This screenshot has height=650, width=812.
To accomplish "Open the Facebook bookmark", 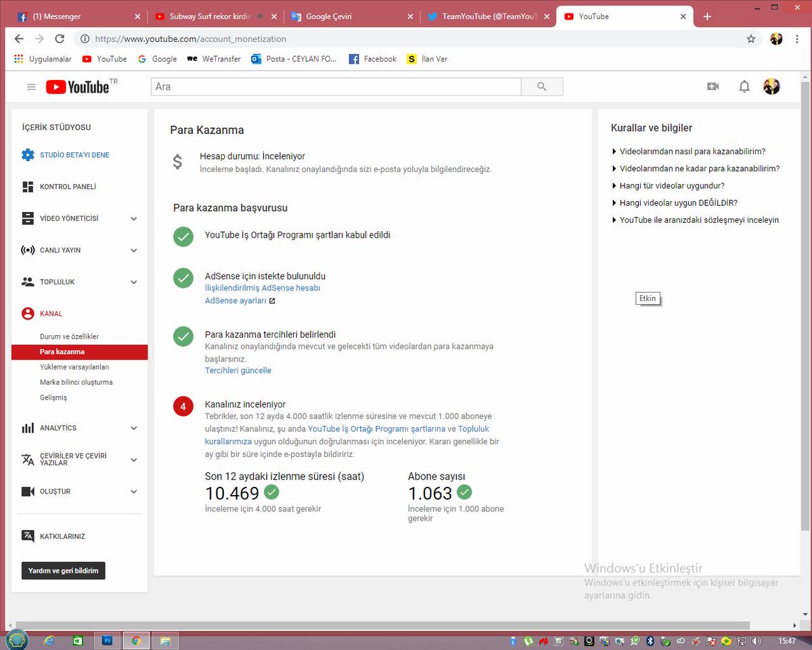I will (x=373, y=59).
